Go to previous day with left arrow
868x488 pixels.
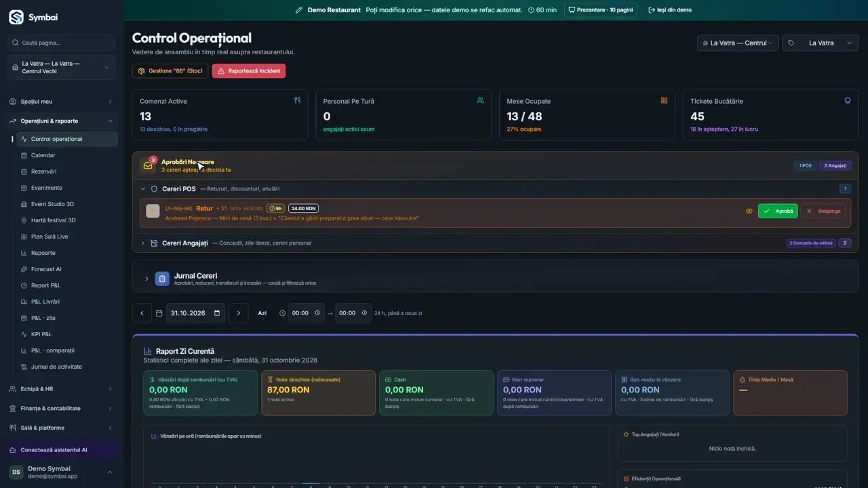[142, 313]
